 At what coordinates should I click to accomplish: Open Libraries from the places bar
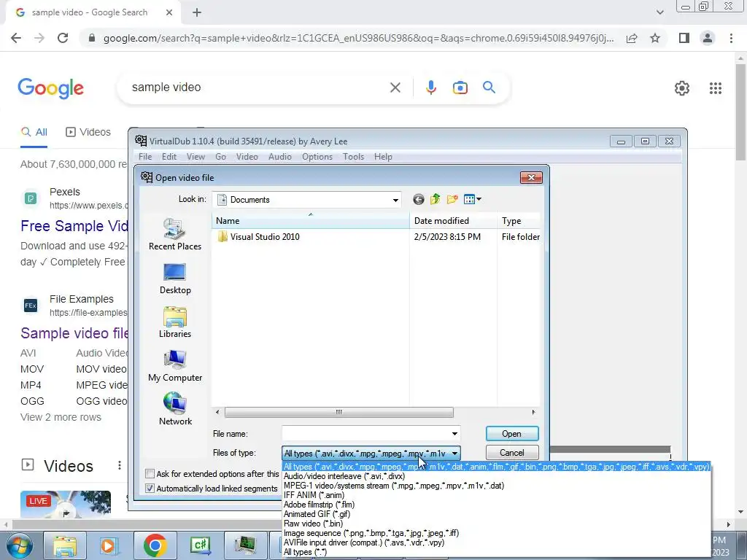175,322
